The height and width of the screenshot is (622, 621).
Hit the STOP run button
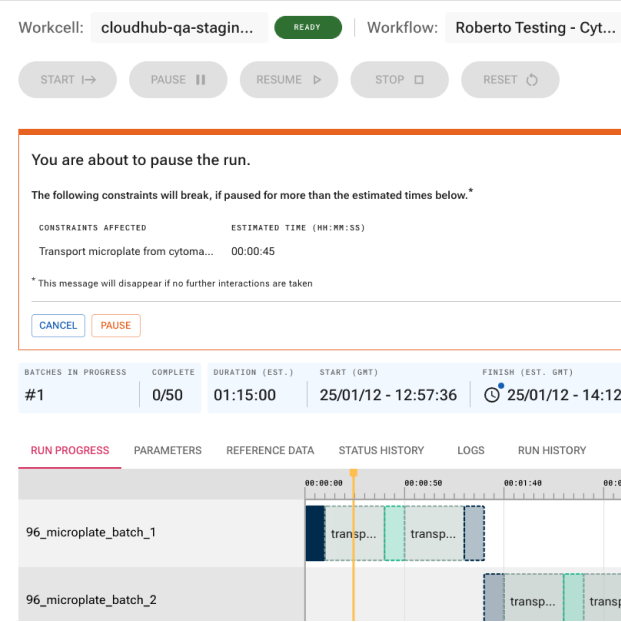coord(399,80)
